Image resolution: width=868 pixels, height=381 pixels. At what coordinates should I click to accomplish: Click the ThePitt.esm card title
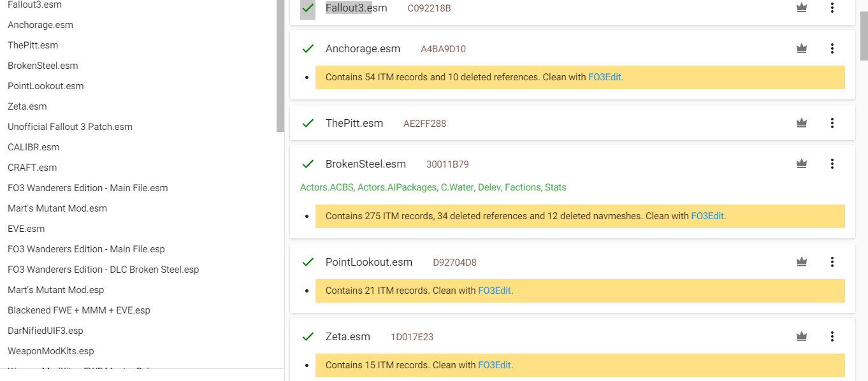pyautogui.click(x=354, y=124)
